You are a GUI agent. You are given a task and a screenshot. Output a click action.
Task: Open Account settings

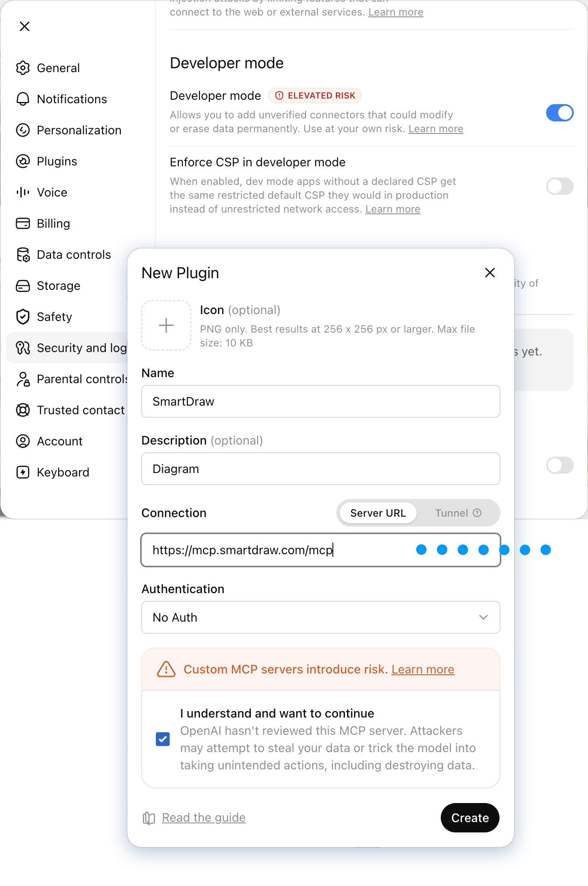60,441
